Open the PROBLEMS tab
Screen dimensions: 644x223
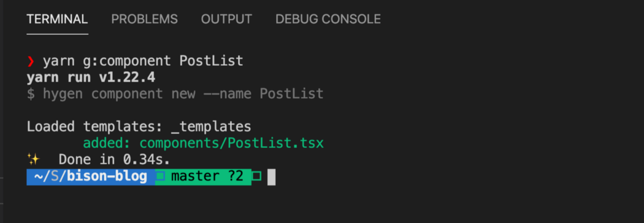[145, 19]
